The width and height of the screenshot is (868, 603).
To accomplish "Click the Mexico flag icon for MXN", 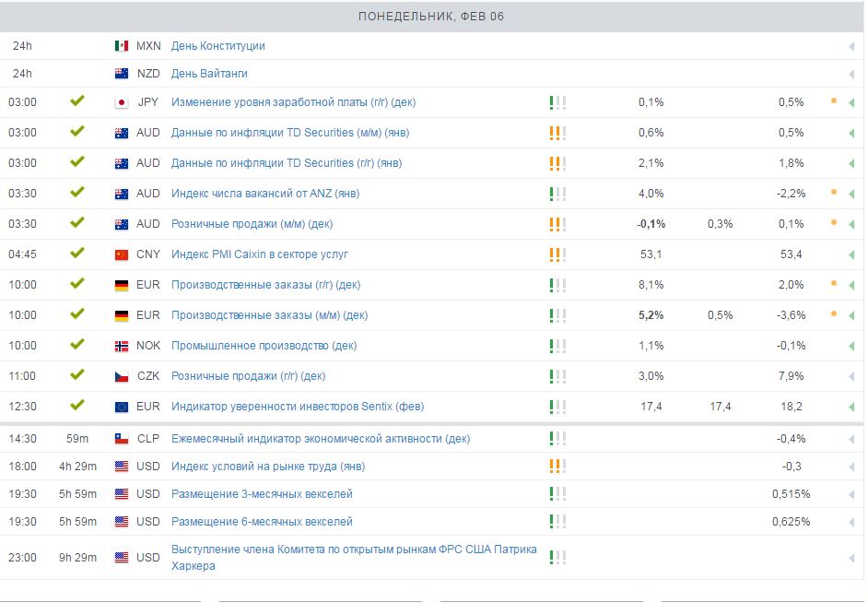I will tap(122, 46).
